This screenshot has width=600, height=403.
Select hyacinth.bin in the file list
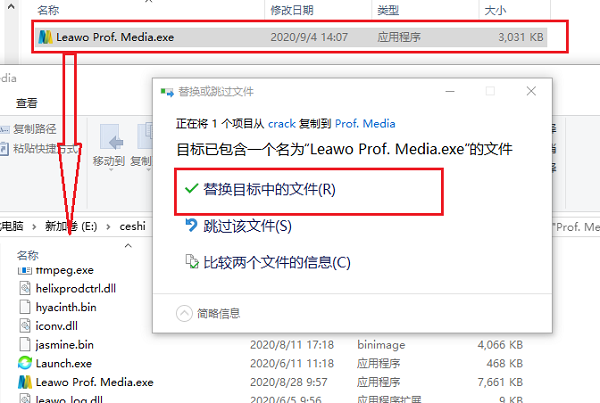tap(66, 307)
